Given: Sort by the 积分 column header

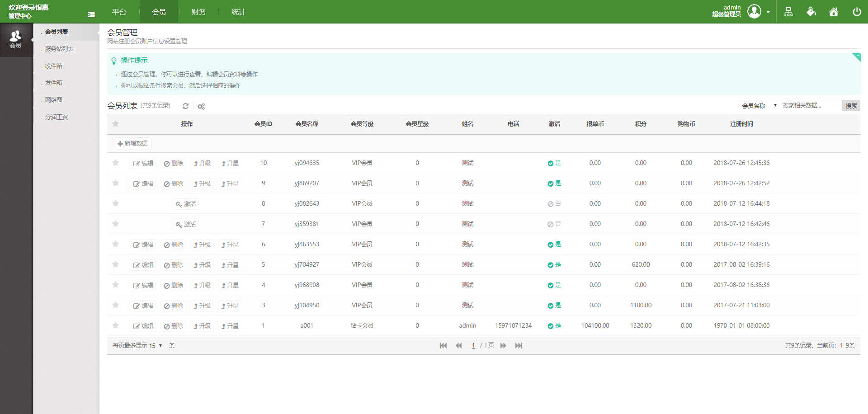Looking at the screenshot, I should (641, 124).
